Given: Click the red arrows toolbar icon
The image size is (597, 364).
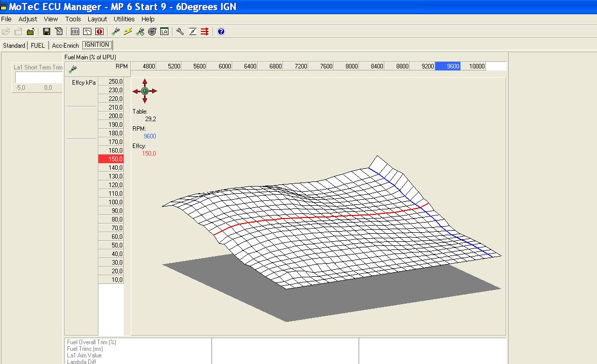Looking at the screenshot, I should [205, 31].
